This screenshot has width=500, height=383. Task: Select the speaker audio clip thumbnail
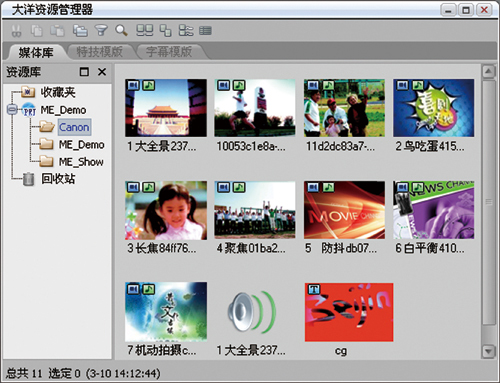coord(251,312)
